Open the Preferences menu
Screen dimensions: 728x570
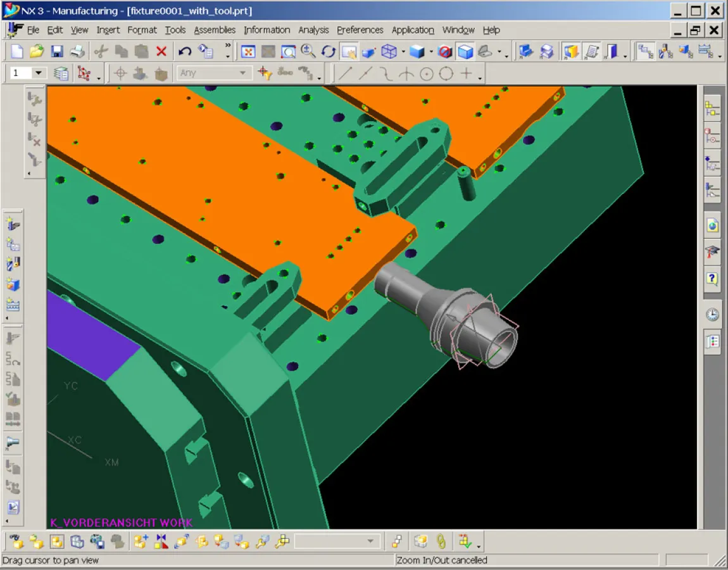pos(360,30)
